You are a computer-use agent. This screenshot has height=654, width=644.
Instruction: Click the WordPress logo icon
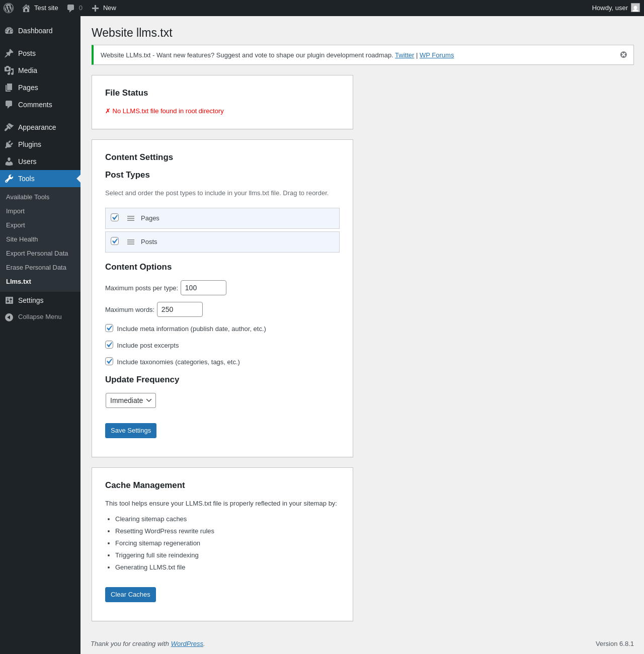pyautogui.click(x=9, y=8)
